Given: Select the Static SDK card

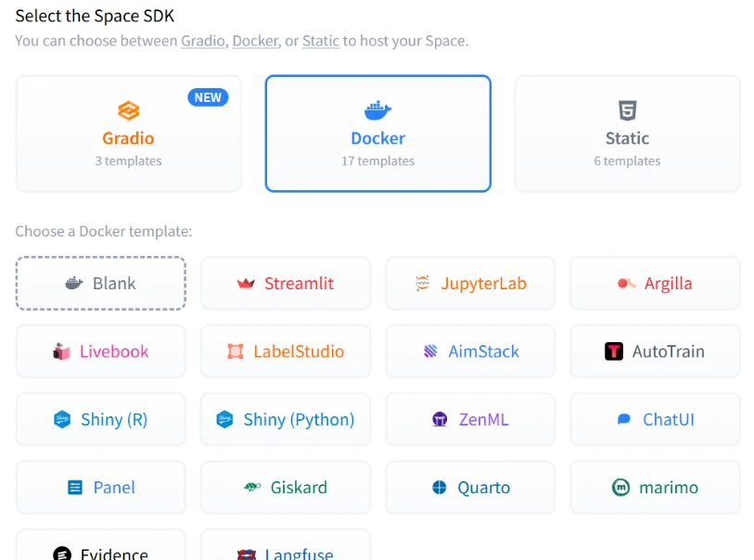Looking at the screenshot, I should click(x=627, y=134).
